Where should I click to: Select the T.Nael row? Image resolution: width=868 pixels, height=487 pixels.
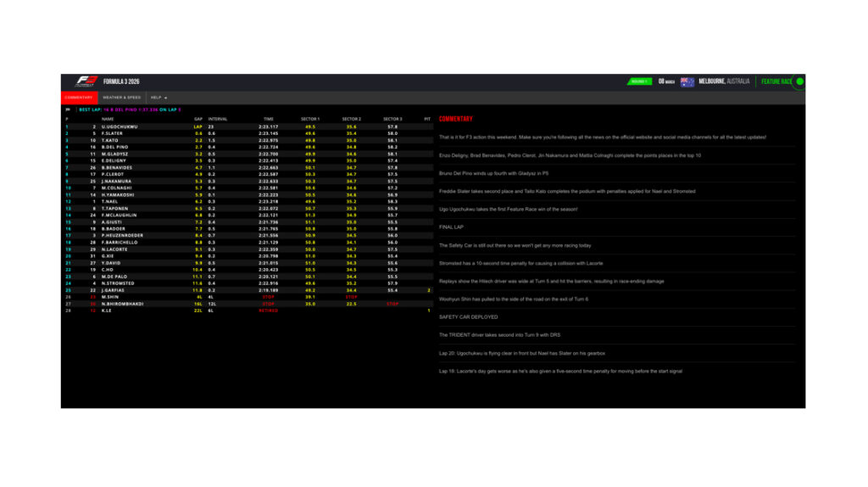tap(248, 202)
